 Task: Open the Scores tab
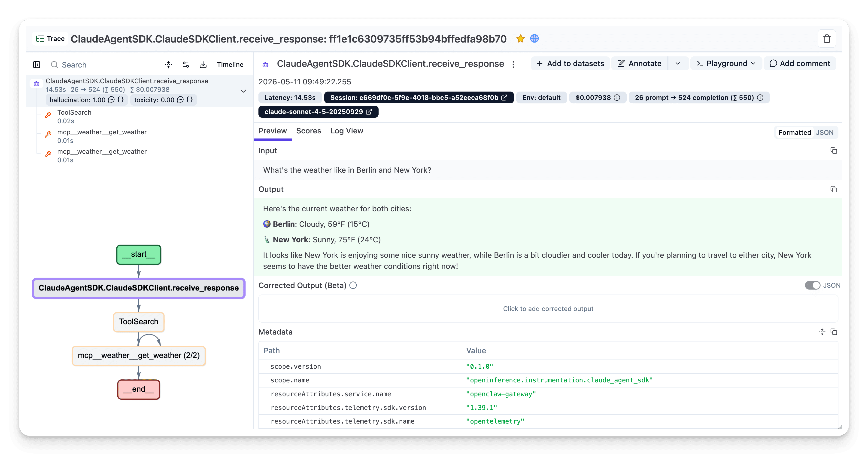[x=308, y=131]
